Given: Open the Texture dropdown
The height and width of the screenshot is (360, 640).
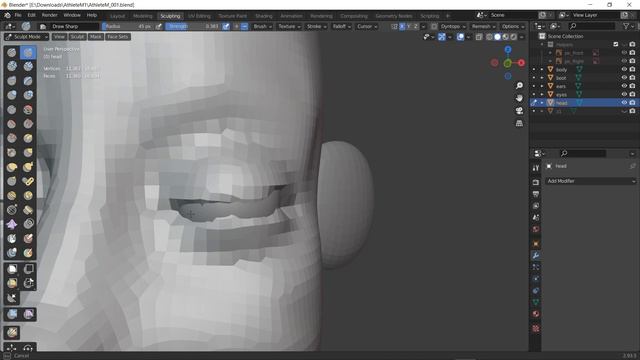Looking at the screenshot, I should 289,26.
